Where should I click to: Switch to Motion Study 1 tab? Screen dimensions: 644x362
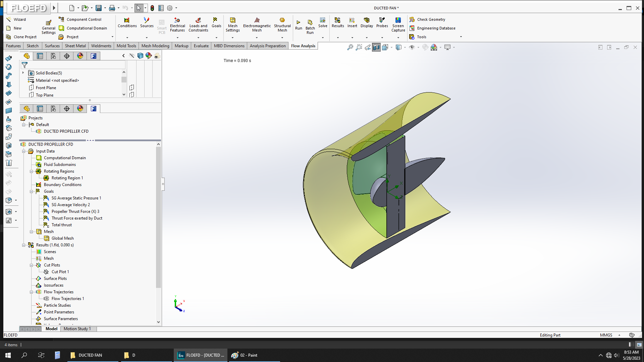(x=77, y=329)
